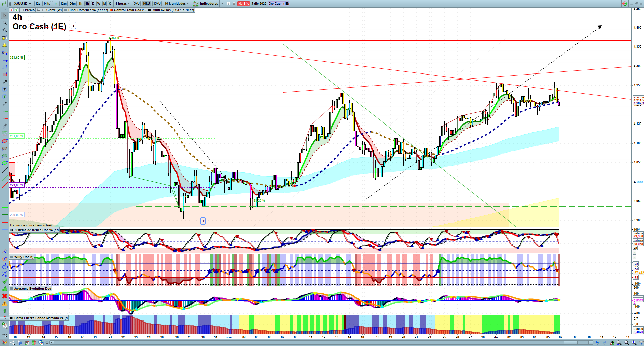This screenshot has width=644, height=346.
Task: Select the red diagonal line tool
Action: [5, 185]
